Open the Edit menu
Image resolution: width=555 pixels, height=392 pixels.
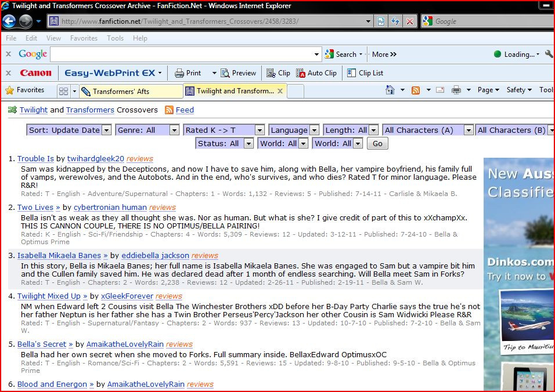31,38
